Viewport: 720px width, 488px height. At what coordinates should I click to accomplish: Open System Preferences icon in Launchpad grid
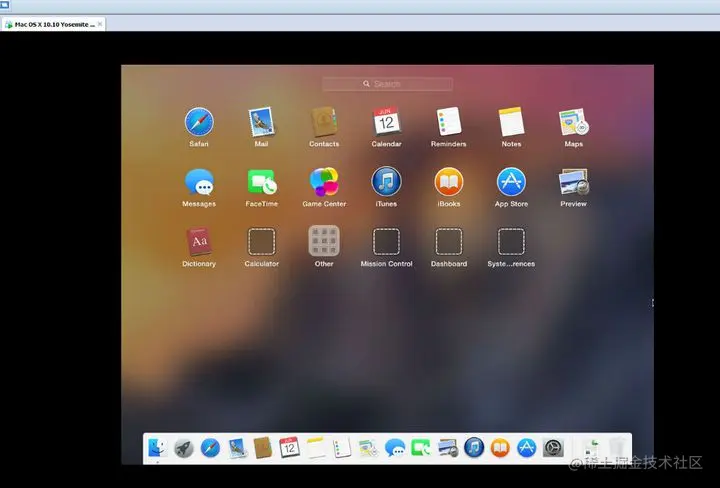click(511, 241)
